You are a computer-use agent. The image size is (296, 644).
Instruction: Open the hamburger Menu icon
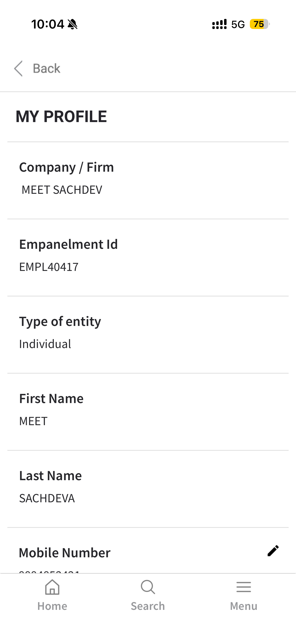pos(243,587)
